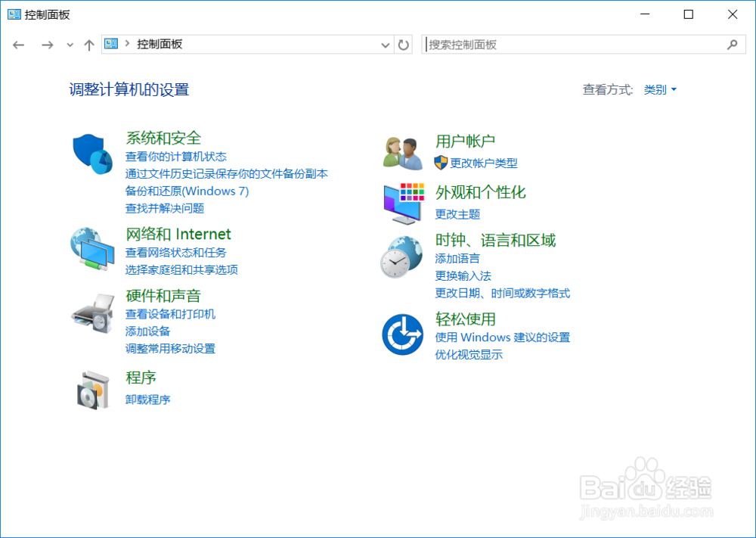Click the UAC shield next to 更改帐户类型
This screenshot has height=538, width=756.
pos(441,163)
